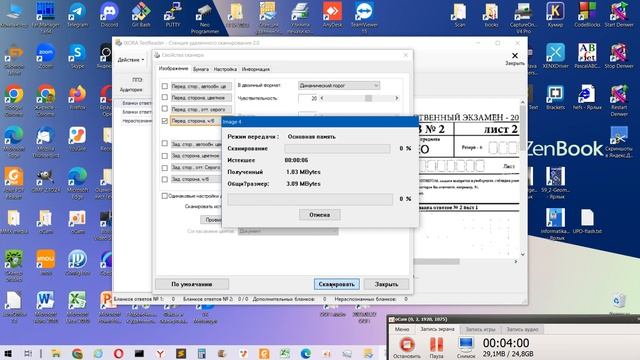640x360 pixels.
Task: Click preview vertical scrollbar down arrow
Action: pyautogui.click(x=523, y=254)
